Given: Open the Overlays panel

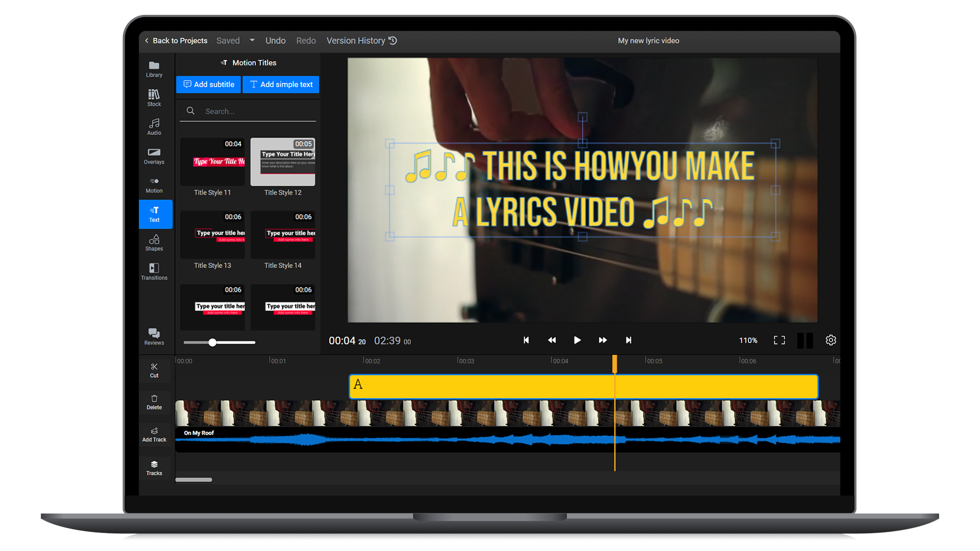Looking at the screenshot, I should pos(154,156).
